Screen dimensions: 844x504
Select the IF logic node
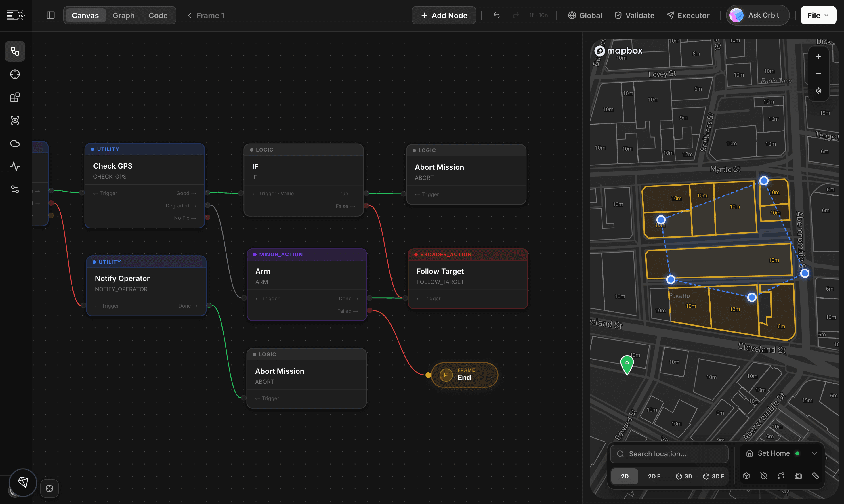(x=303, y=180)
